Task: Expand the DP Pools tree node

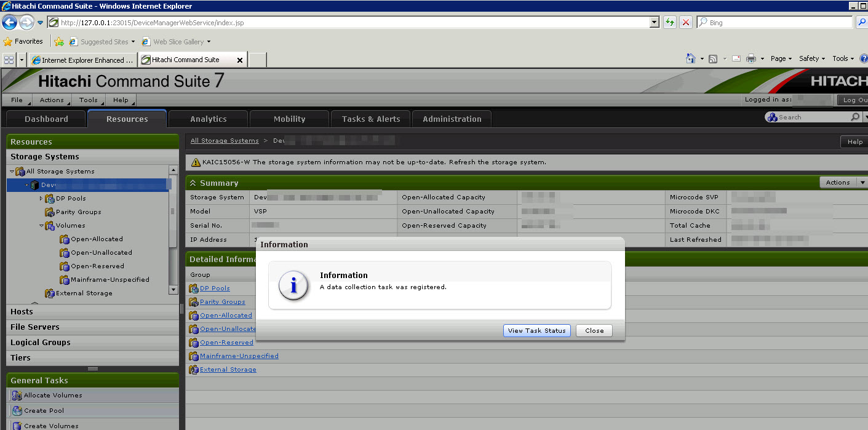Action: click(41, 199)
